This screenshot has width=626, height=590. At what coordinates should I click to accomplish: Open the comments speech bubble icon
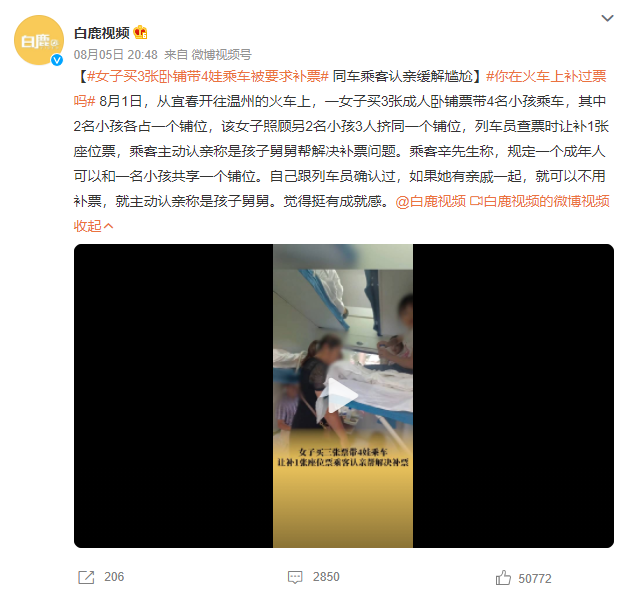coord(295,577)
